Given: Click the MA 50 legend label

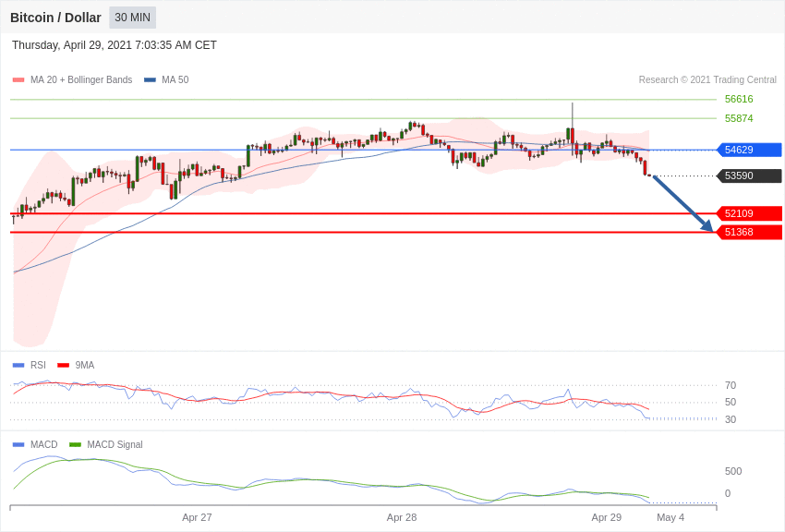Looking at the screenshot, I should click(x=175, y=79).
